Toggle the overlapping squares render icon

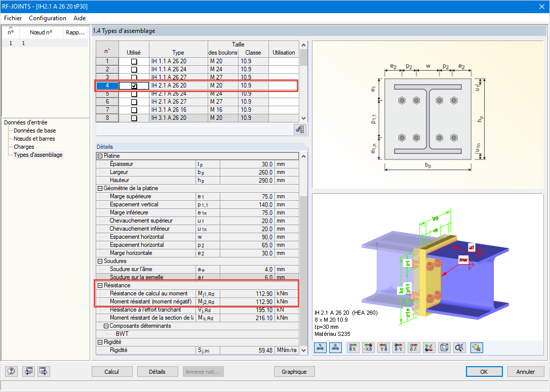tap(477, 347)
